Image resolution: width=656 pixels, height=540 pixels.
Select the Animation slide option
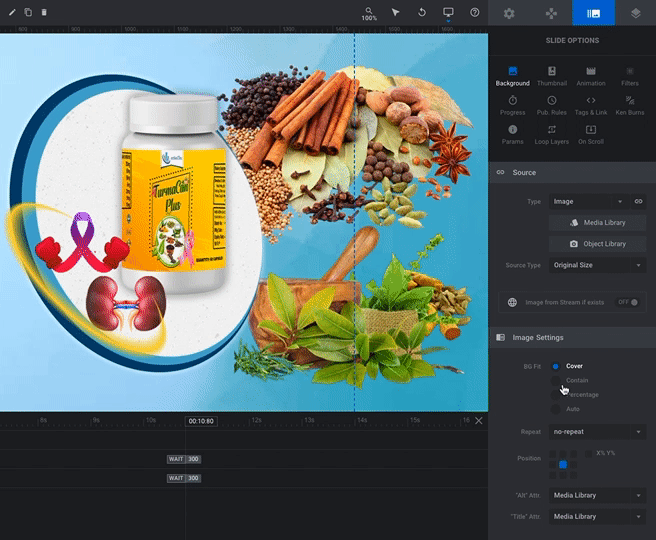click(591, 76)
